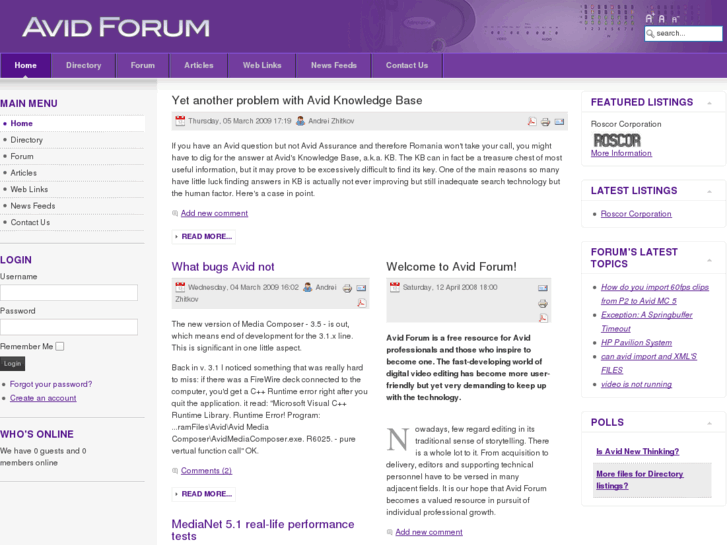The height and width of the screenshot is (545, 727).
Task: Open PDF of Welcome to Avid Forum
Action: (543, 318)
